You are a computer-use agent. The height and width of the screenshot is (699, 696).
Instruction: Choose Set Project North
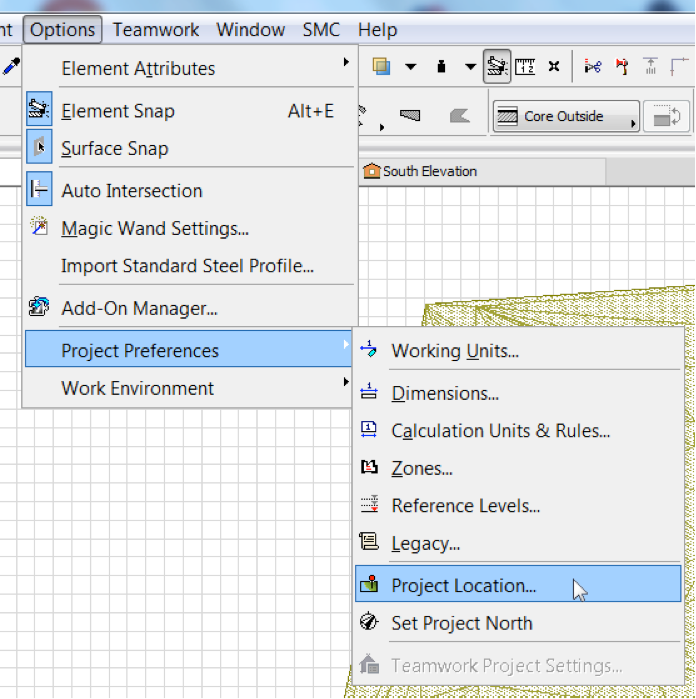tap(518, 622)
